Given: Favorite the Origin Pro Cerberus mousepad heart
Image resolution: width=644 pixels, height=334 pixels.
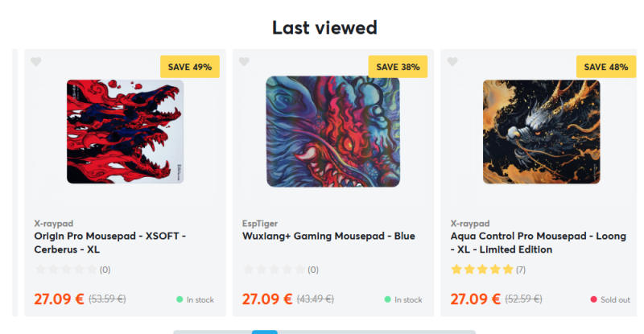Looking at the screenshot, I should tap(36, 62).
